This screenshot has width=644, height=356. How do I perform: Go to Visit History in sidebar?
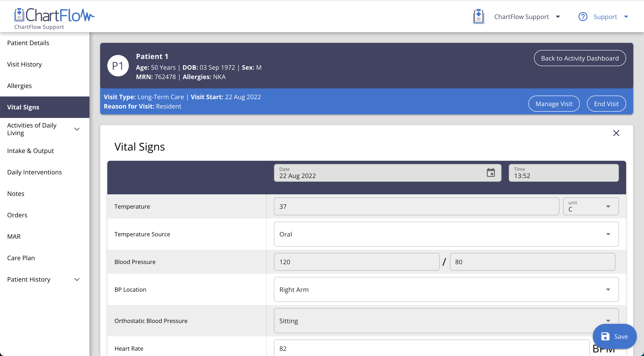tap(25, 64)
